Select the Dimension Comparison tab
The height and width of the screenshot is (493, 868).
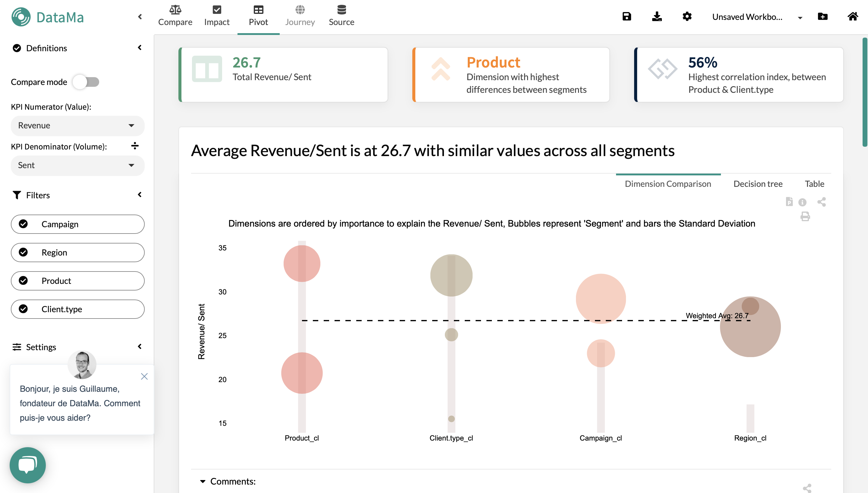[668, 184]
